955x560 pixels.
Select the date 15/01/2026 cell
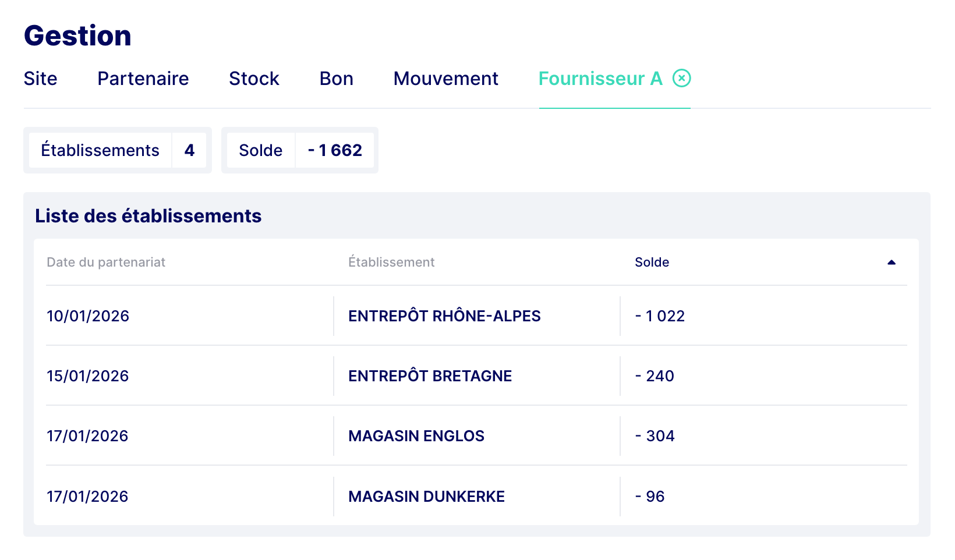coord(88,376)
